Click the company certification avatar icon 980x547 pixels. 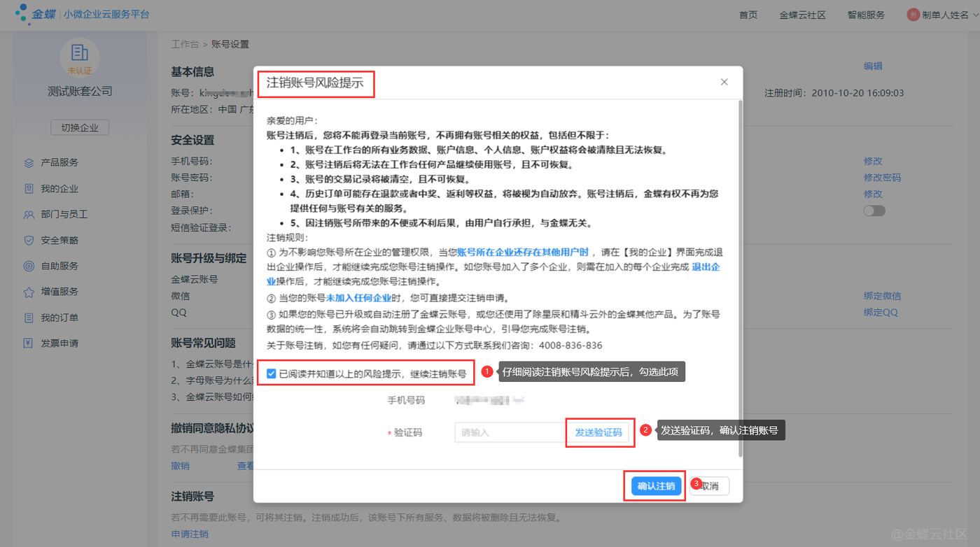point(80,57)
